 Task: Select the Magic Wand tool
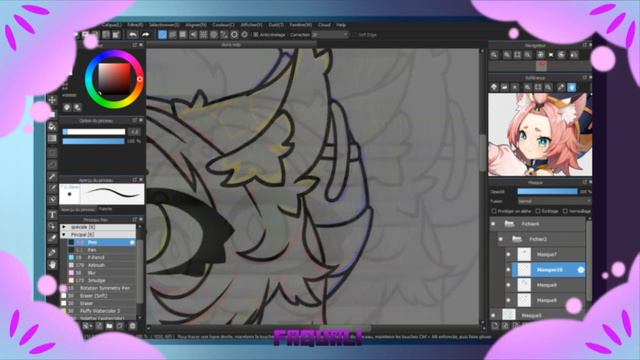(x=52, y=176)
